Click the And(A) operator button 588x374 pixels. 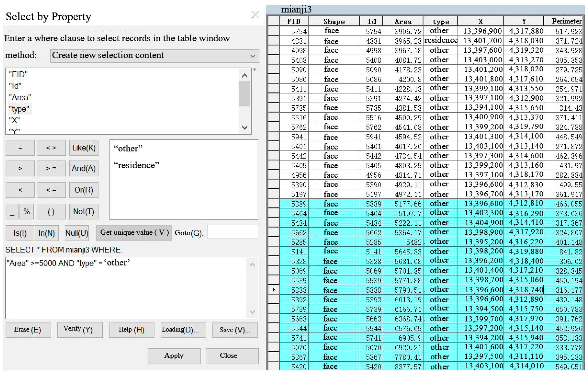84,168
